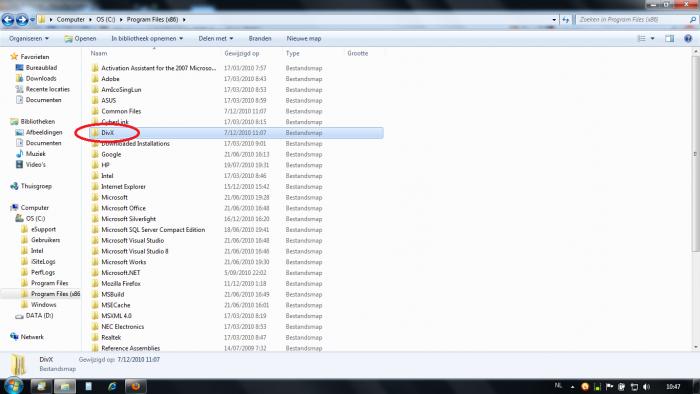Click the Branden button
Image resolution: width=700 pixels, height=394 pixels.
pos(260,39)
